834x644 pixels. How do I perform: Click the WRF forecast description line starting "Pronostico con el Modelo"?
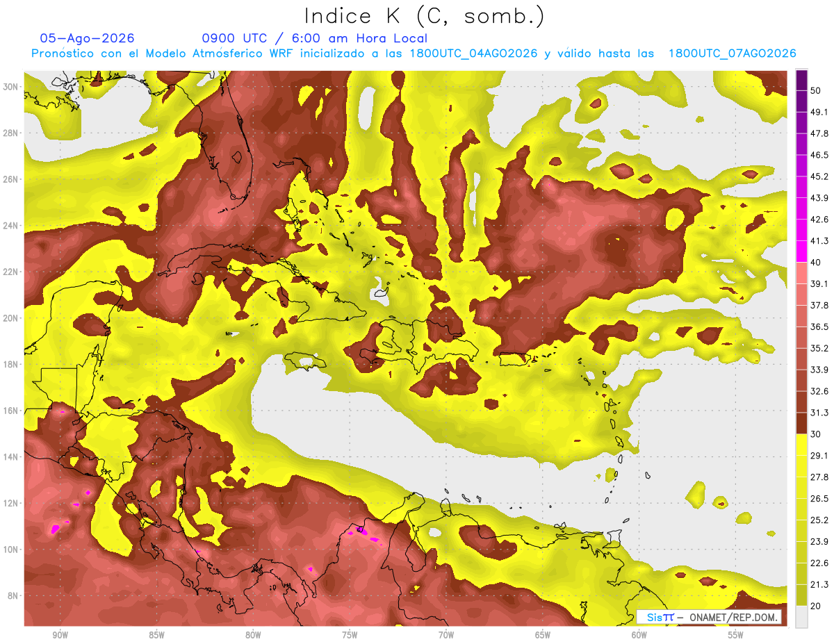point(414,53)
